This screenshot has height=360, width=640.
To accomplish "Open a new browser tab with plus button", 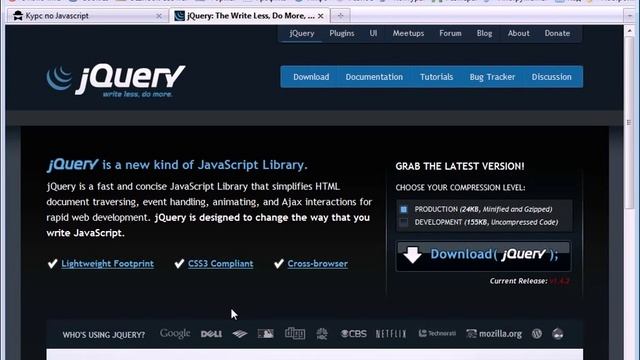I will click(x=340, y=16).
